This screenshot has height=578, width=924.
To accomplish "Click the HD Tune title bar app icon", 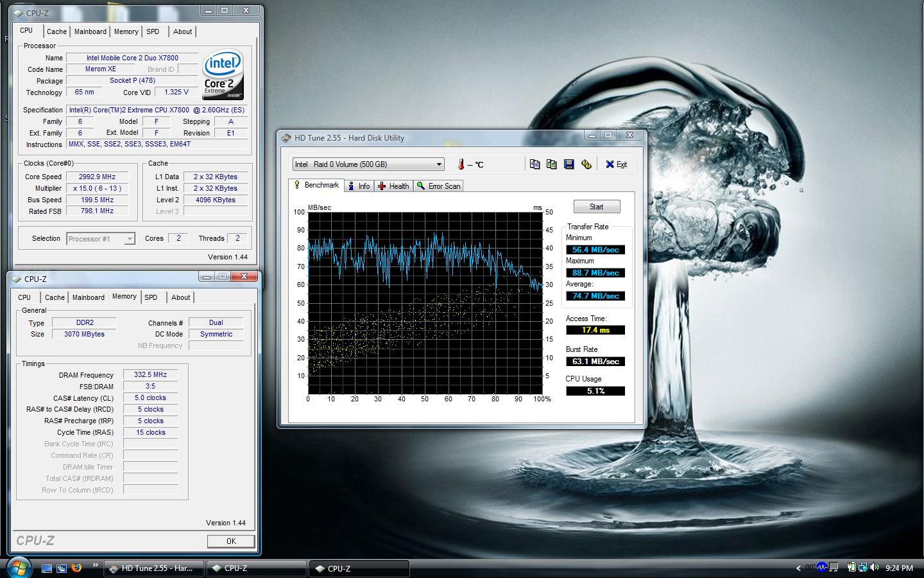I will point(286,138).
